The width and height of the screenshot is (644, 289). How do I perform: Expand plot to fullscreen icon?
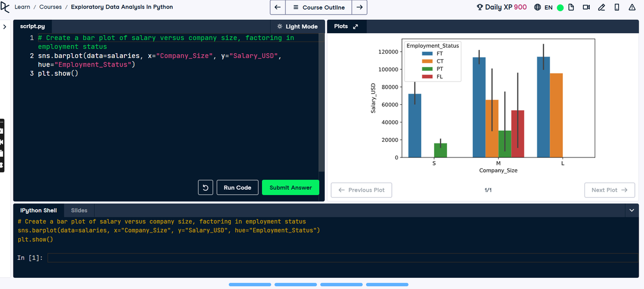pyautogui.click(x=355, y=26)
